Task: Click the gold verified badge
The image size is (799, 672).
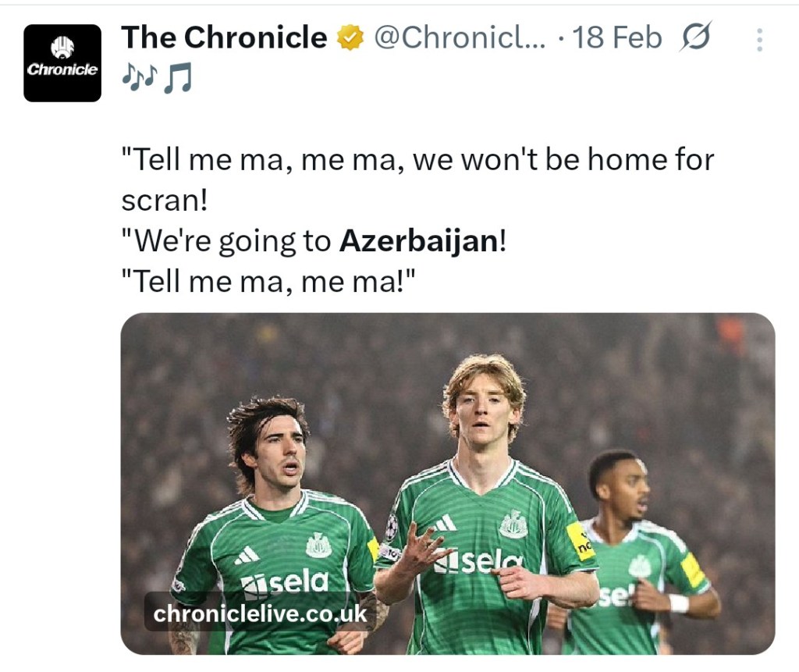Action: [350, 37]
